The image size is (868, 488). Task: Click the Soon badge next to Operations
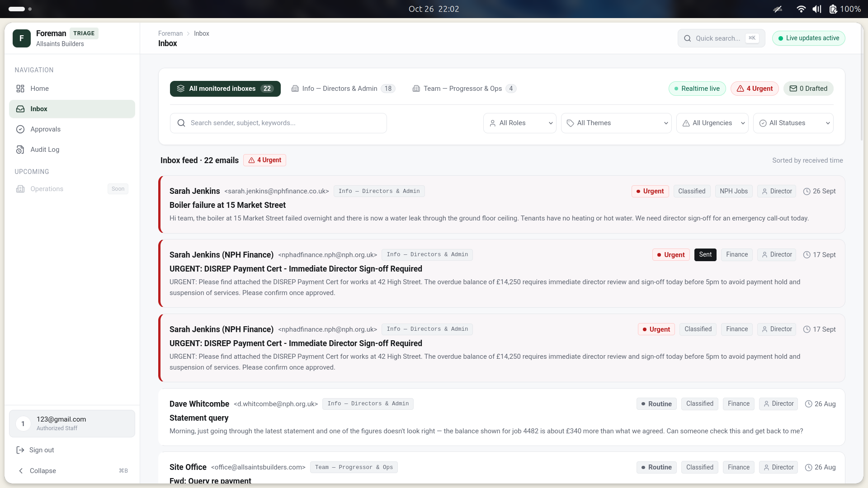pyautogui.click(x=118, y=189)
